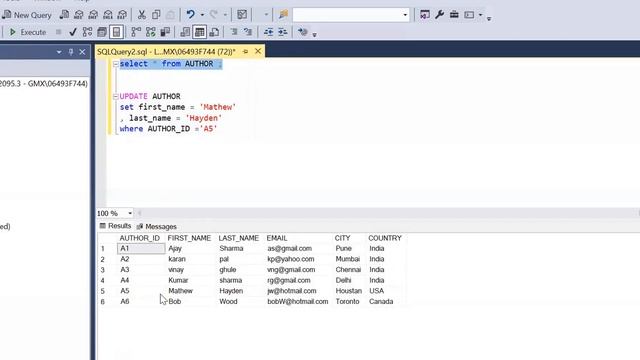The image size is (640, 360).
Task: Open Solution Explorer from the purple toolbar icon
Action: click(x=425, y=15)
